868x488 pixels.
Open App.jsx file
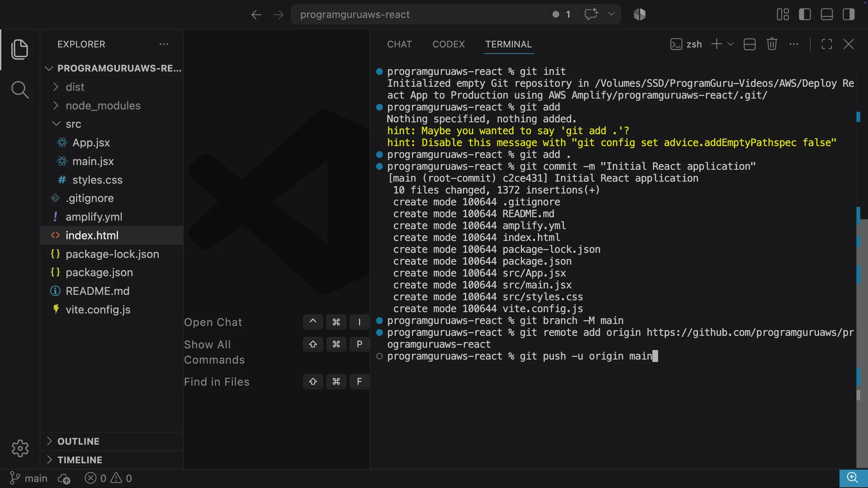112,143
